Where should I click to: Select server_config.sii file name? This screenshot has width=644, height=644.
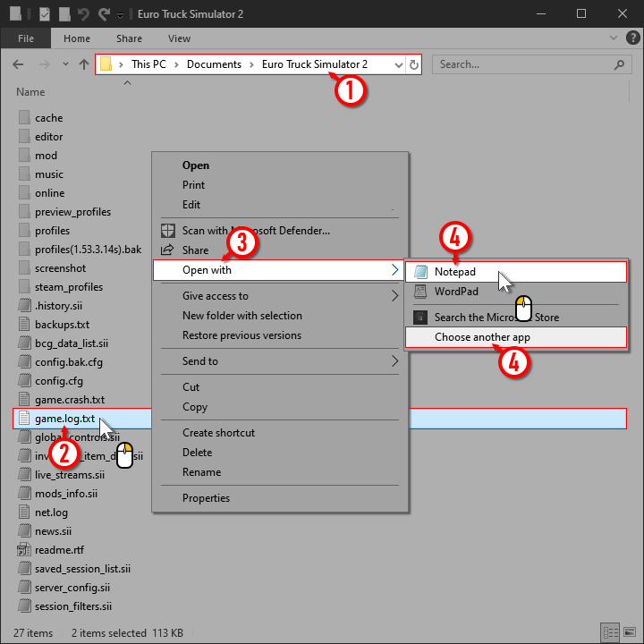point(72,588)
